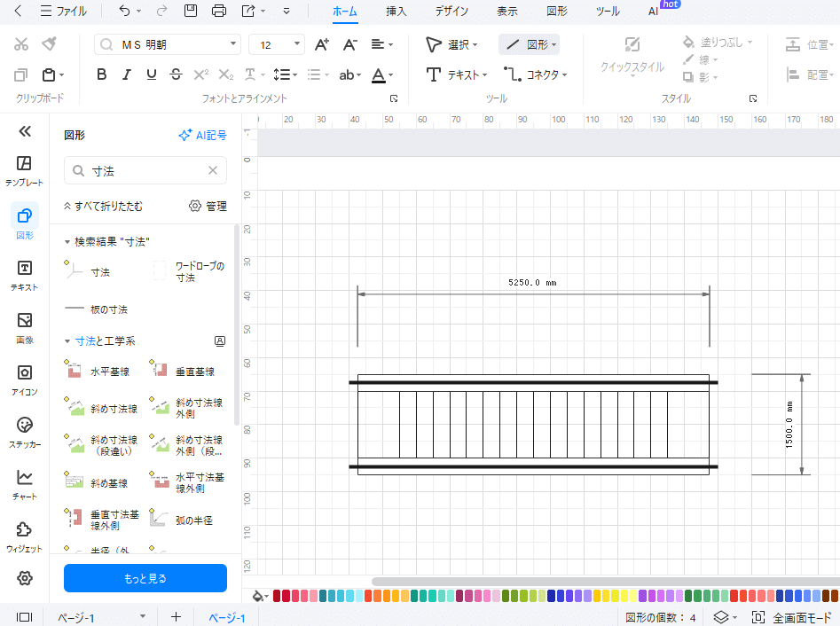Open the AI tab
The height and width of the screenshot is (626, 840).
[653, 12]
